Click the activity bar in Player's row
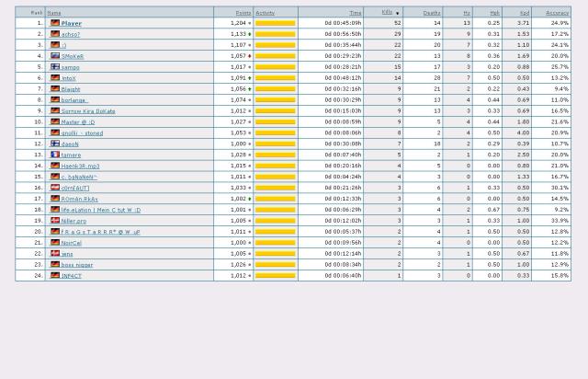 [275, 23]
